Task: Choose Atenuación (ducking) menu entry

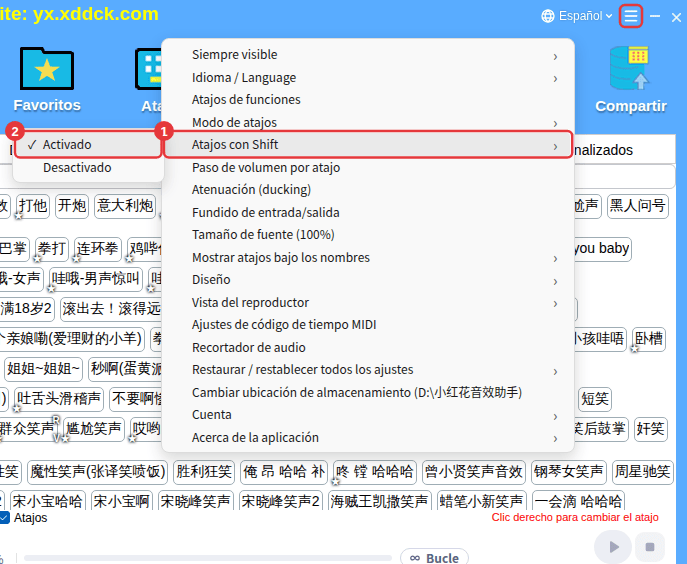Action: click(368, 190)
